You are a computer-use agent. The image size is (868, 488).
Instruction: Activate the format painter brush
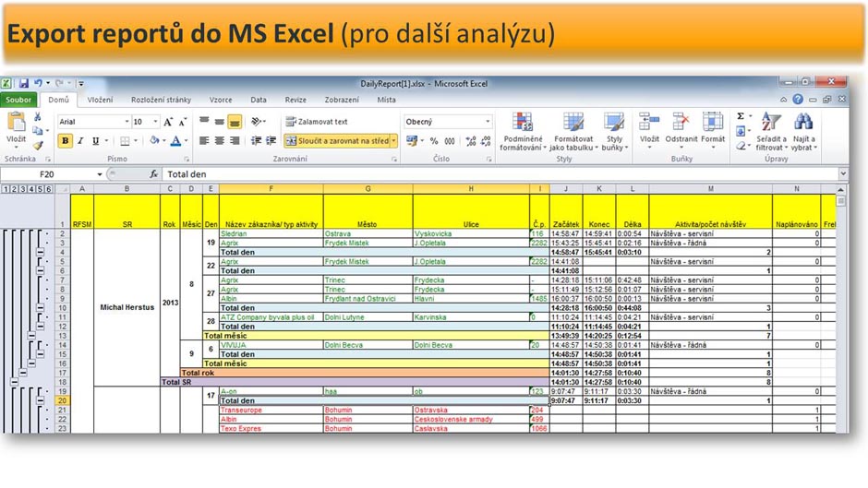(x=38, y=145)
